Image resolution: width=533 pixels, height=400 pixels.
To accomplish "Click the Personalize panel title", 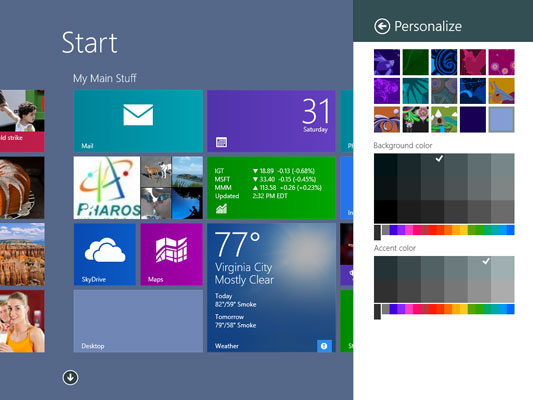I will 428,26.
